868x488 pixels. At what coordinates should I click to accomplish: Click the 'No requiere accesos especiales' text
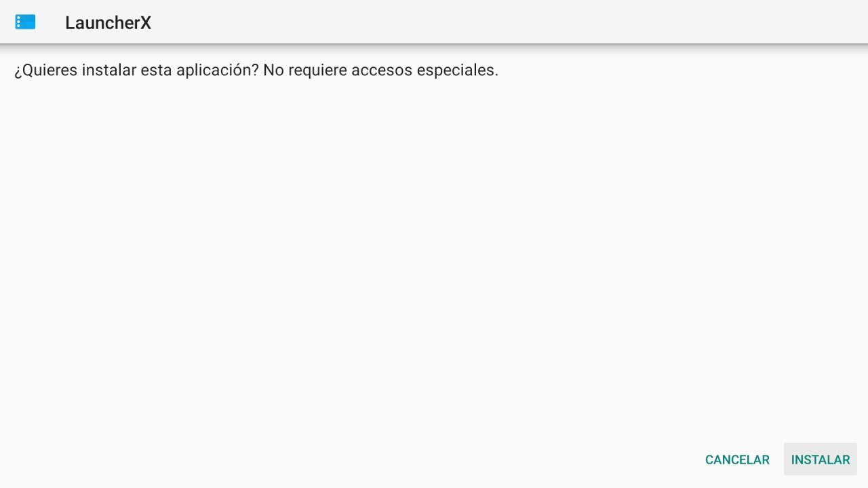[380, 70]
